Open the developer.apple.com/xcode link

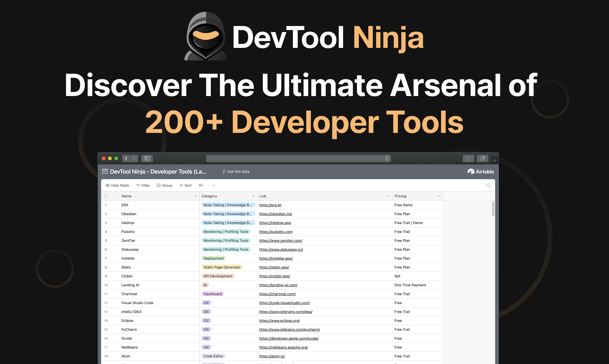tap(289, 338)
